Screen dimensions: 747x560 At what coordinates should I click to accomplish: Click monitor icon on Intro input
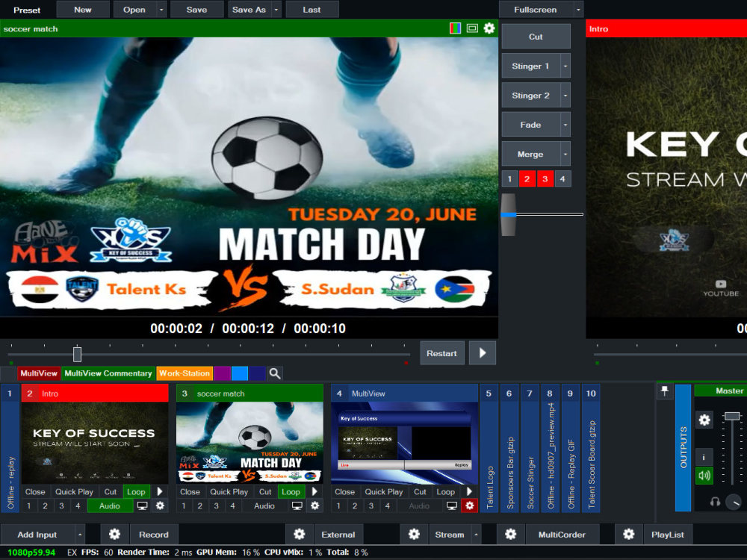[142, 505]
